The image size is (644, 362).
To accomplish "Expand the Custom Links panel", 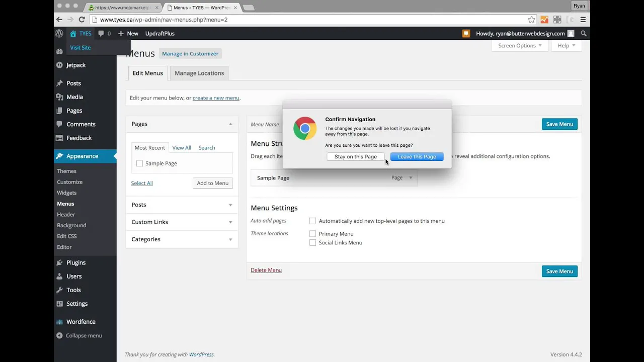I will click(230, 222).
